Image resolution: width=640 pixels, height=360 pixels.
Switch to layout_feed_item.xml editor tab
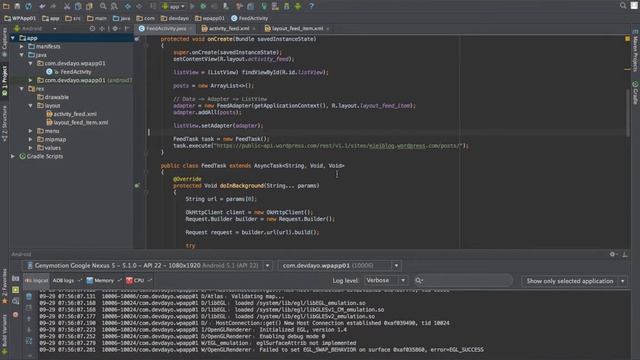click(x=297, y=29)
